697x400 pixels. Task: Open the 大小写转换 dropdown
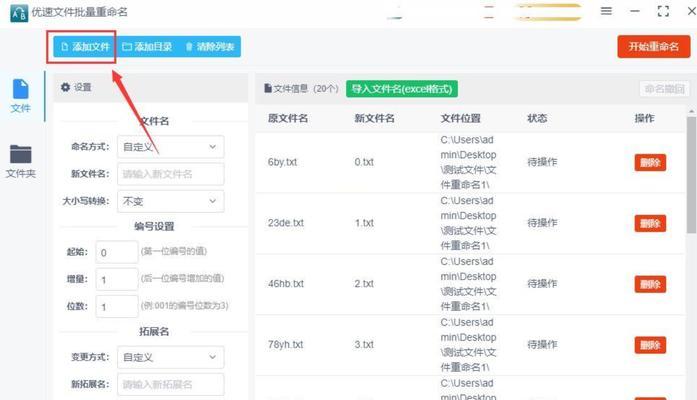coord(171,201)
